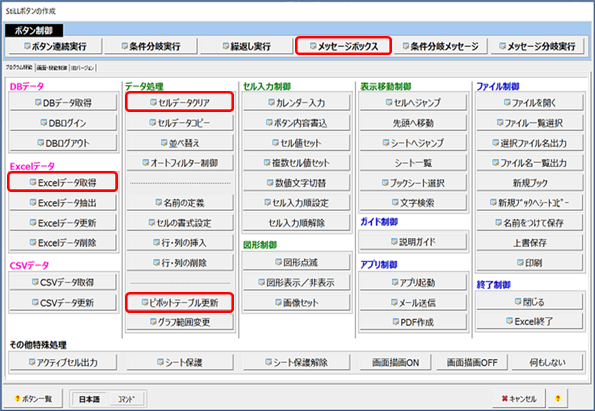Viewport: 595px width, 411px height.
Task: Choose Excelデータ取得 function
Action: pos(63,182)
